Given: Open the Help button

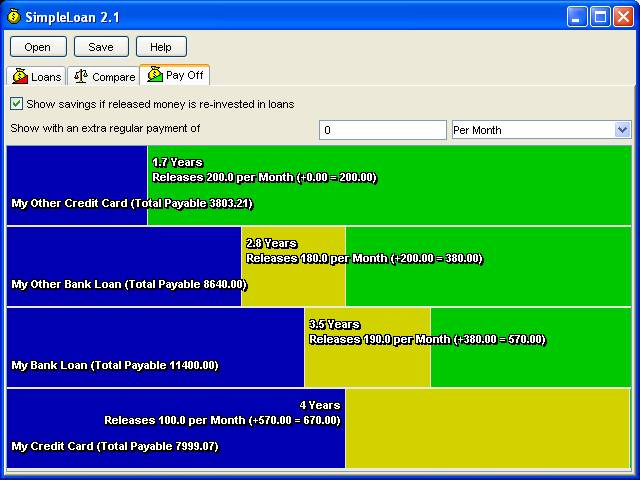Looking at the screenshot, I should 160,47.
